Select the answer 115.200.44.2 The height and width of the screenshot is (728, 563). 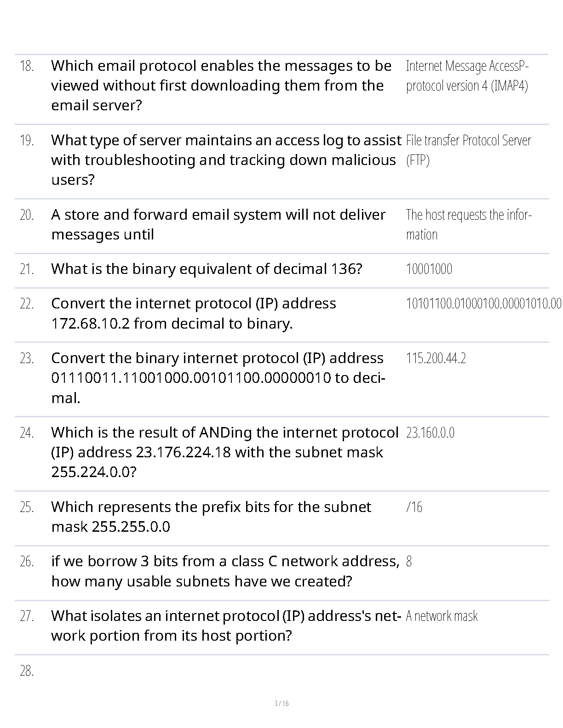point(436,358)
